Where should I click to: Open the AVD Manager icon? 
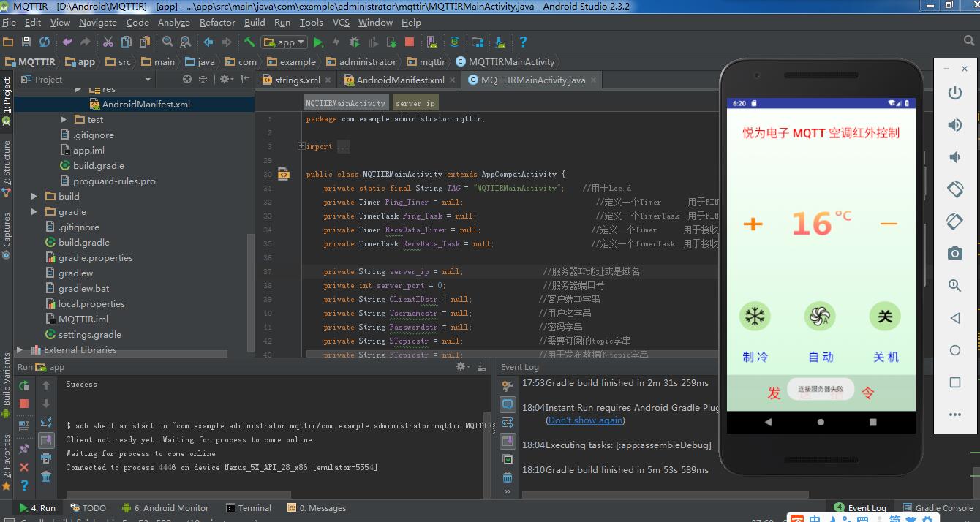tap(431, 42)
